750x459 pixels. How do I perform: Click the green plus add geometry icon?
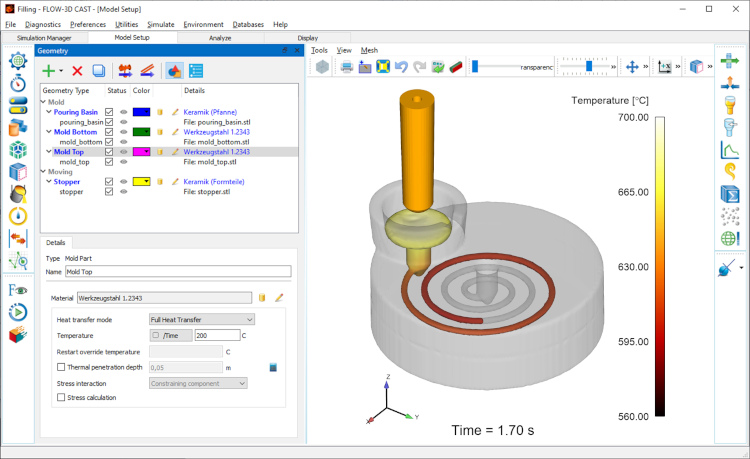coord(48,71)
